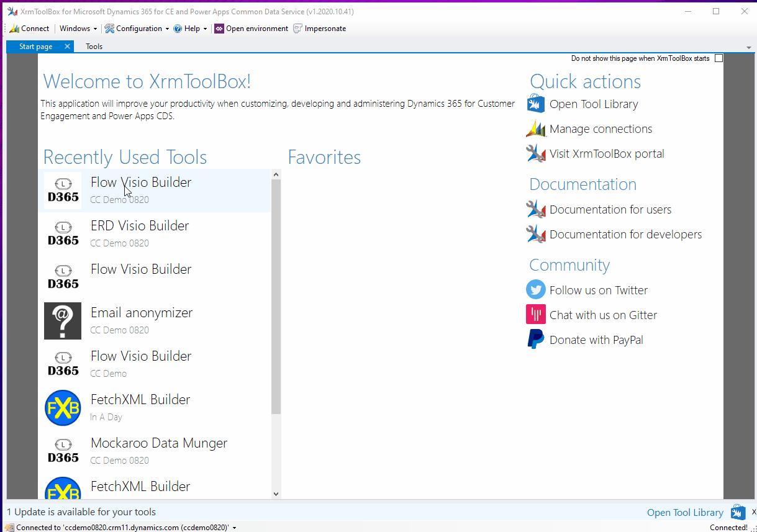Click Open environment in toolbar
This screenshot has height=532, width=757.
tap(252, 29)
